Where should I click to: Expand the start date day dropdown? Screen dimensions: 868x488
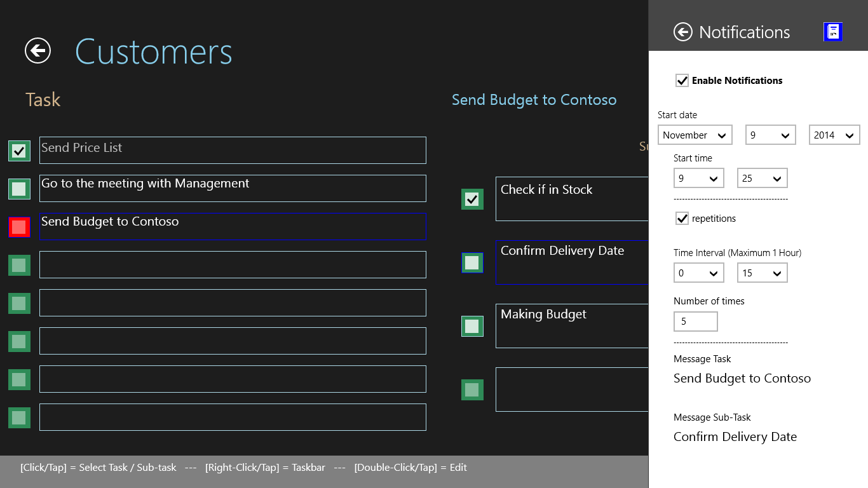point(770,135)
